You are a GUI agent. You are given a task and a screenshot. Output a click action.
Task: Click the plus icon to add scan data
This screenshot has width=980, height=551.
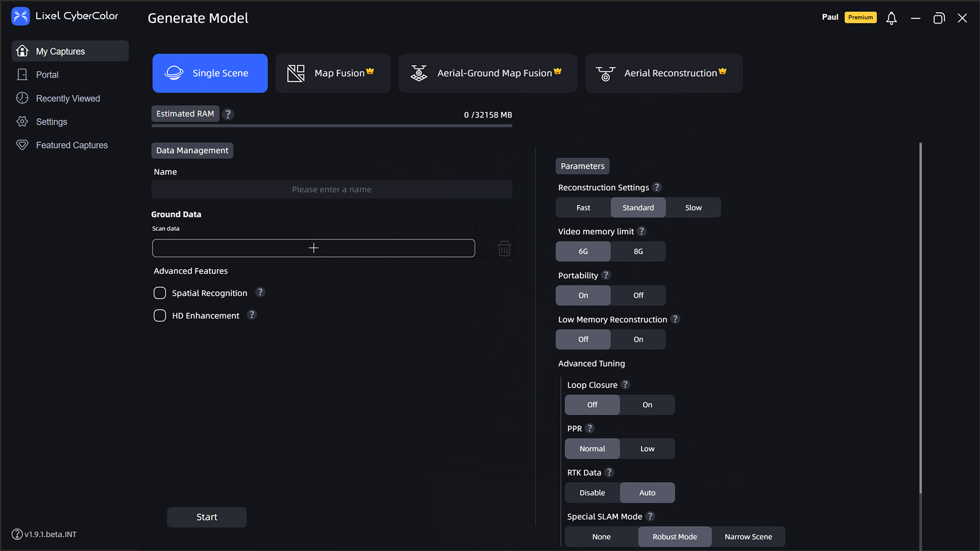(313, 248)
